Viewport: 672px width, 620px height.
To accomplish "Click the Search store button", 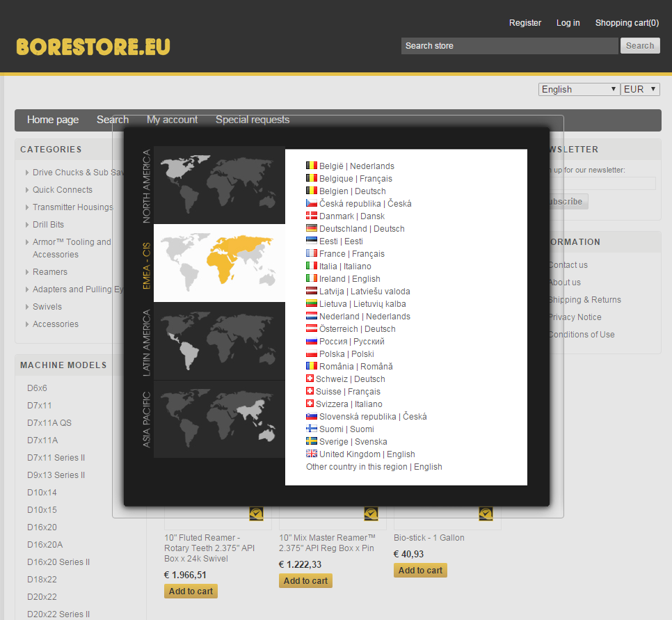I will [x=640, y=46].
